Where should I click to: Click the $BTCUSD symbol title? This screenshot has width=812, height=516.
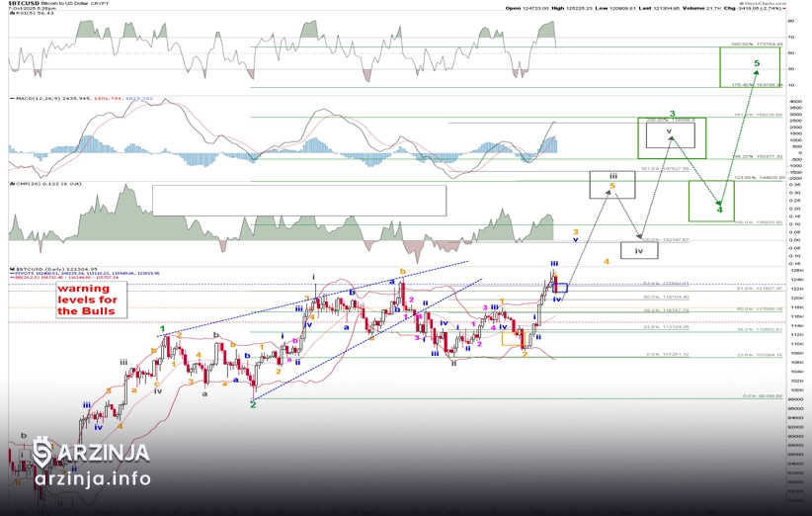[x=20, y=4]
